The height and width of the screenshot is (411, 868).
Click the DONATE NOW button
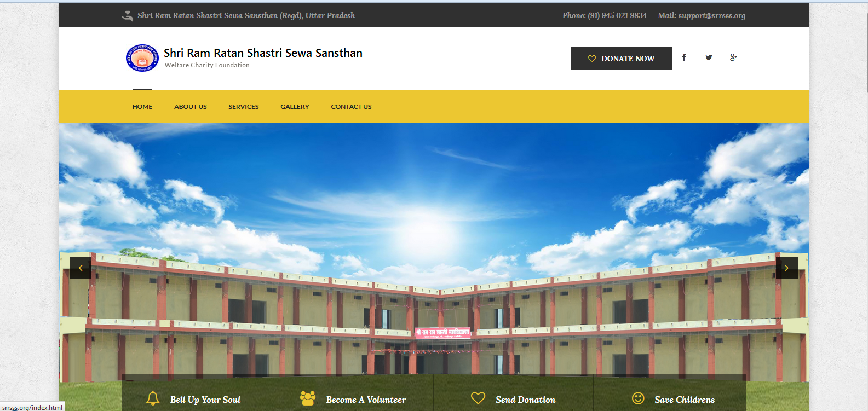pyautogui.click(x=622, y=58)
